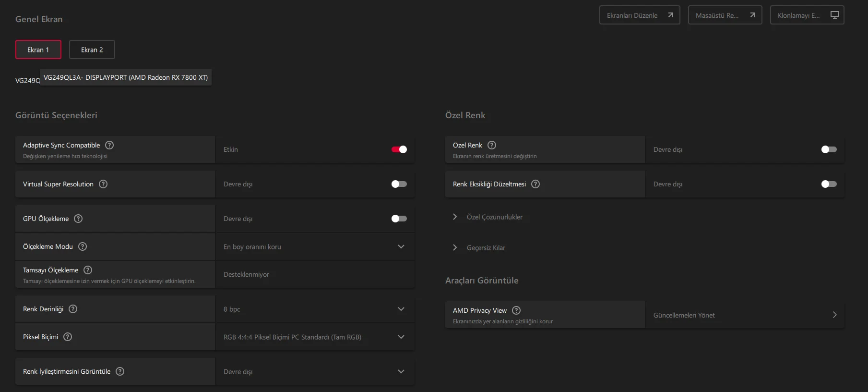
Task: Click help icon next to Tamsayı Ölçekleme
Action: (x=88, y=270)
